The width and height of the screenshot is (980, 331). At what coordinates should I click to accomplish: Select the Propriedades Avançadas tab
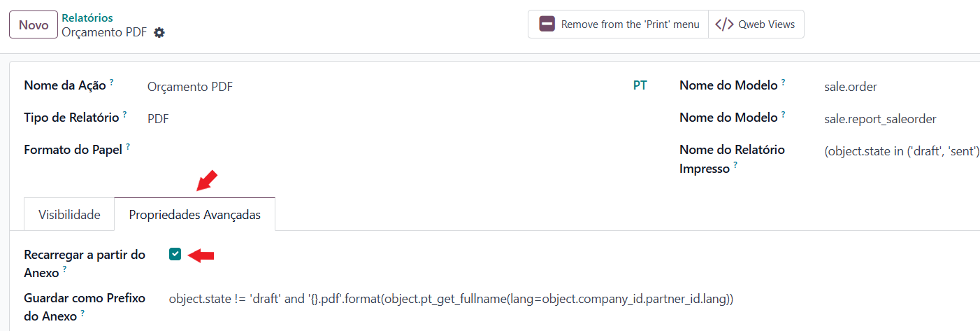coord(194,215)
